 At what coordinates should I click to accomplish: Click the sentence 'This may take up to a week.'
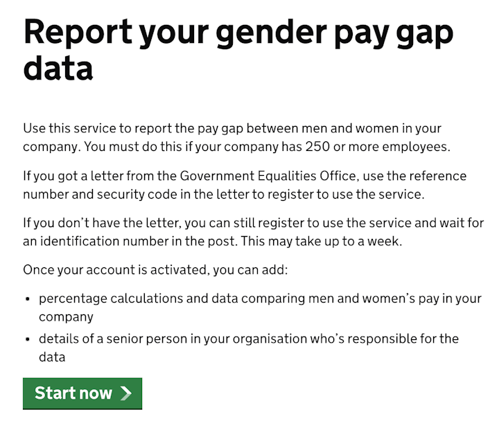(x=322, y=242)
